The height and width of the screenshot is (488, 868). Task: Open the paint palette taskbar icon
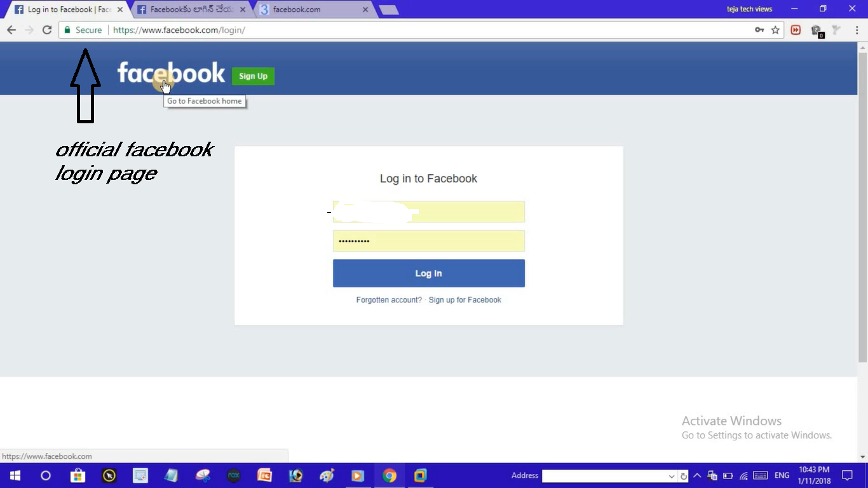tap(327, 475)
